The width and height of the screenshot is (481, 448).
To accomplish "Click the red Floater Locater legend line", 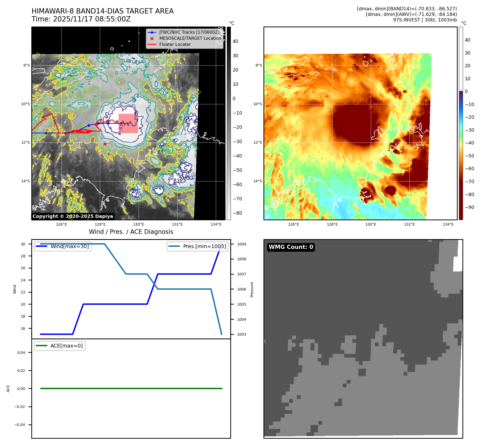I will point(152,45).
